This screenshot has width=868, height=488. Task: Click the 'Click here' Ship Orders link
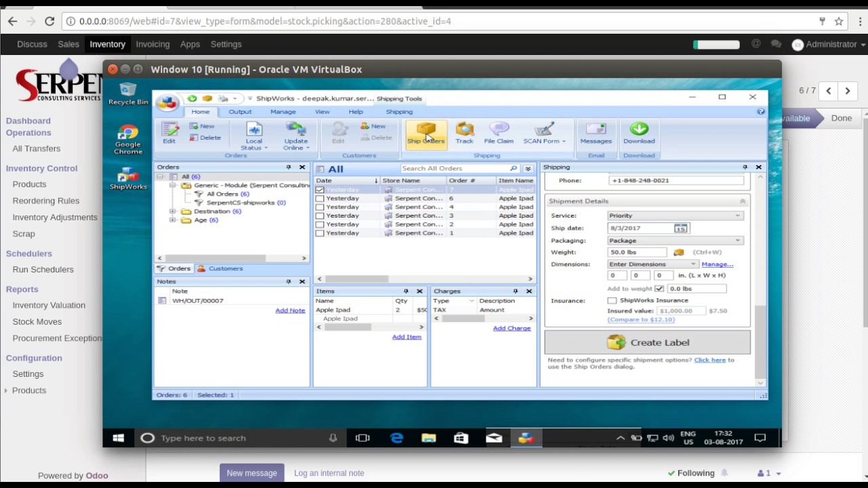pos(709,360)
